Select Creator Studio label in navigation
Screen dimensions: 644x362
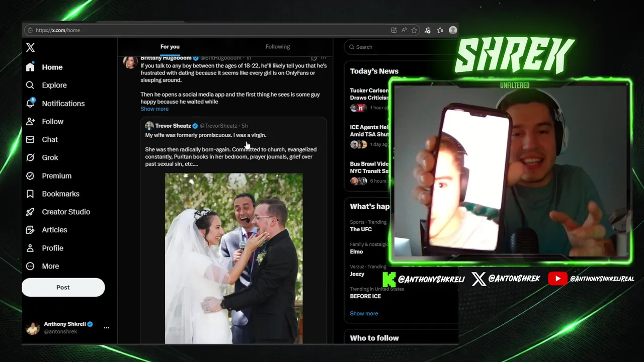[x=66, y=212]
